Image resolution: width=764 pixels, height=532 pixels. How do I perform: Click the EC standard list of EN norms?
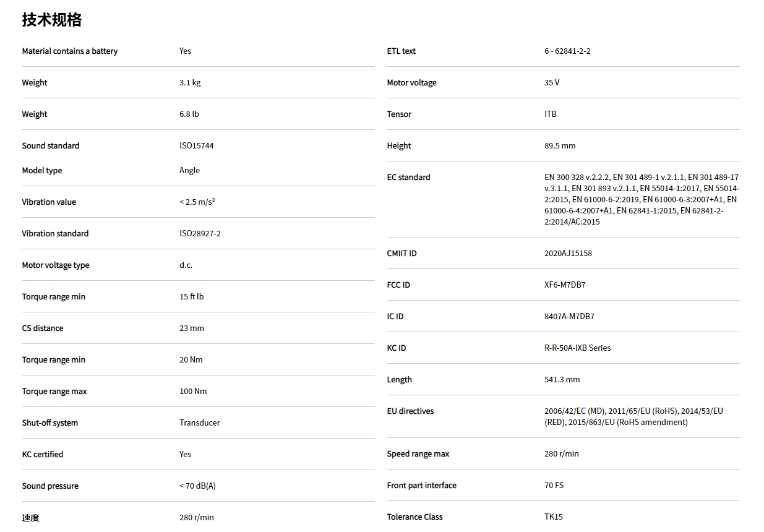tap(642, 199)
